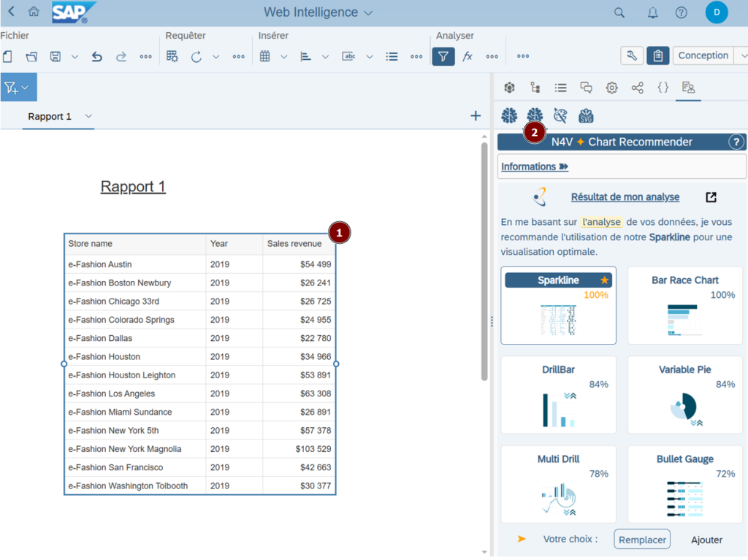Toggle the clipboard button beside Conception
Image resolution: width=748 pixels, height=560 pixels.
[657, 56]
